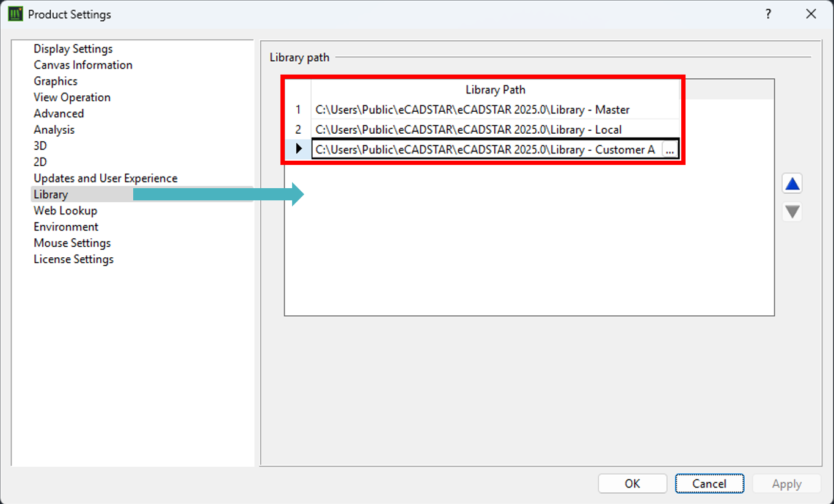Screen dimensions: 834x504
Task: Select row number 2 header
Action: coord(298,130)
